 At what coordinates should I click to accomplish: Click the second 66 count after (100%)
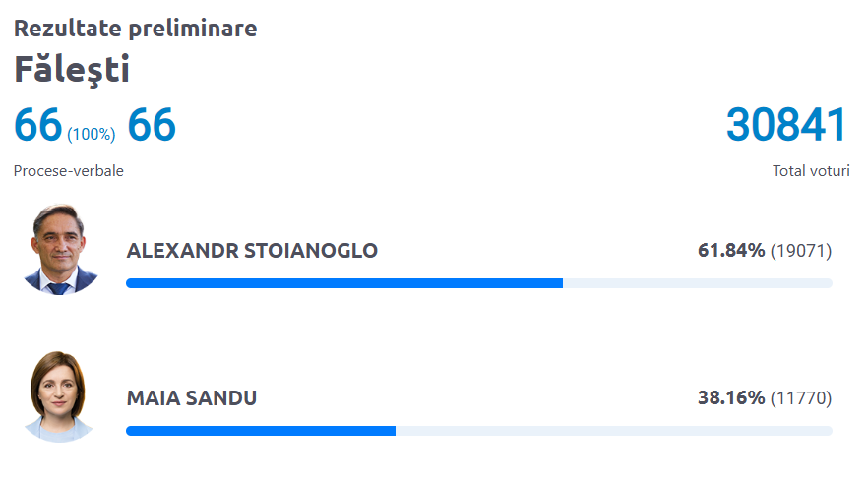click(152, 125)
